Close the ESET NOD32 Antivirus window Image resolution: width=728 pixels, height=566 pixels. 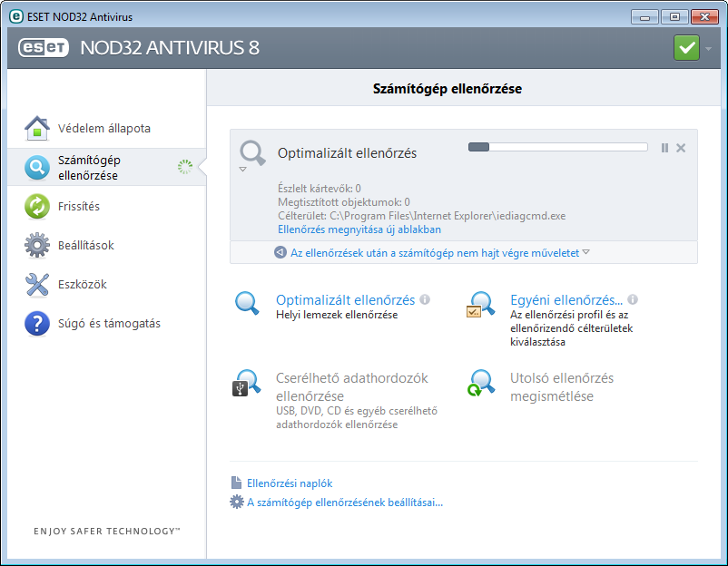704,17
